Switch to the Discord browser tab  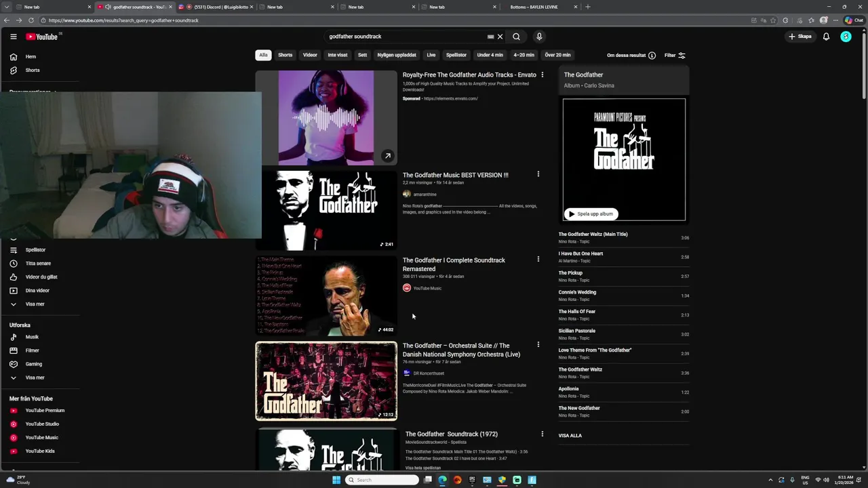(216, 7)
